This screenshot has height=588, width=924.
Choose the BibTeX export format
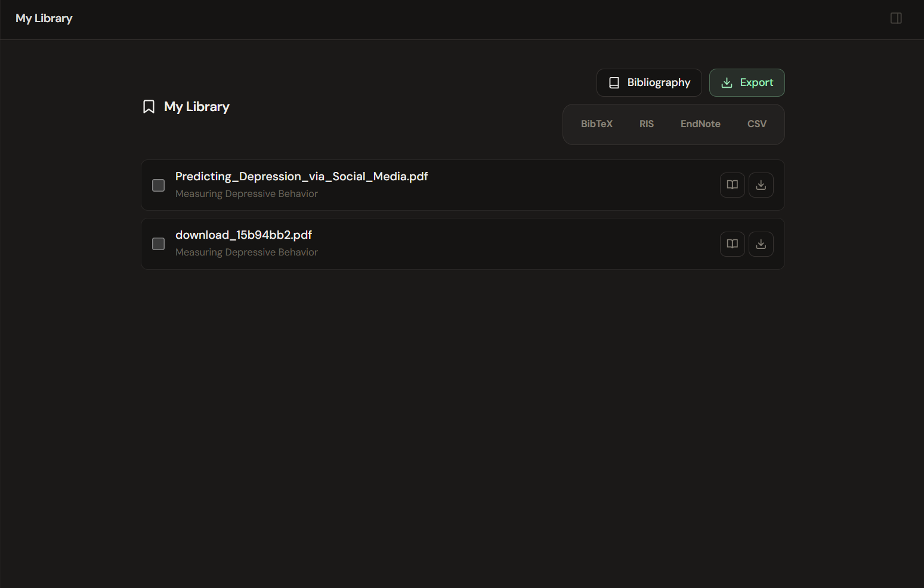[x=597, y=124]
